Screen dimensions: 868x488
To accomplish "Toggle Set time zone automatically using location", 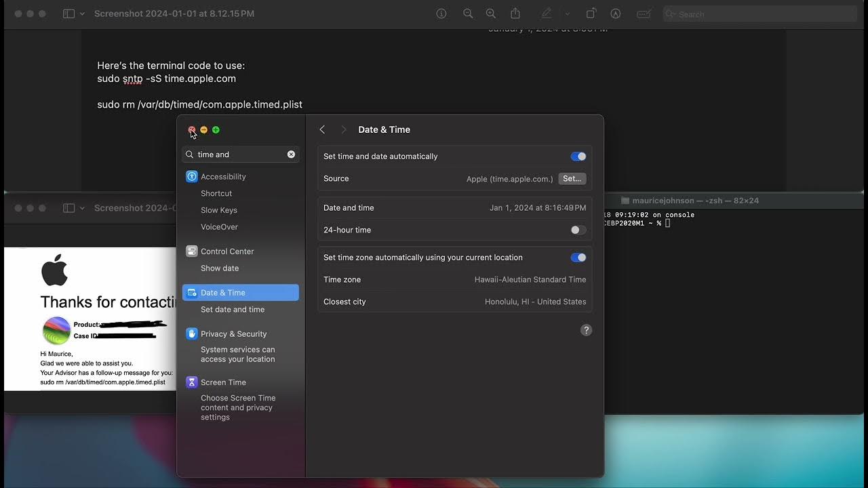I will [x=578, y=258].
